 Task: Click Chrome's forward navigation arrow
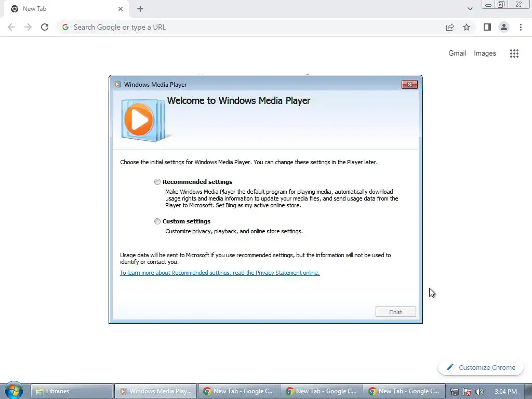click(x=28, y=27)
